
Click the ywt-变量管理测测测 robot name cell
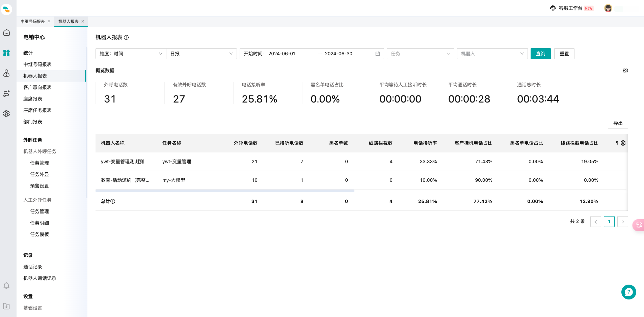(x=123, y=162)
